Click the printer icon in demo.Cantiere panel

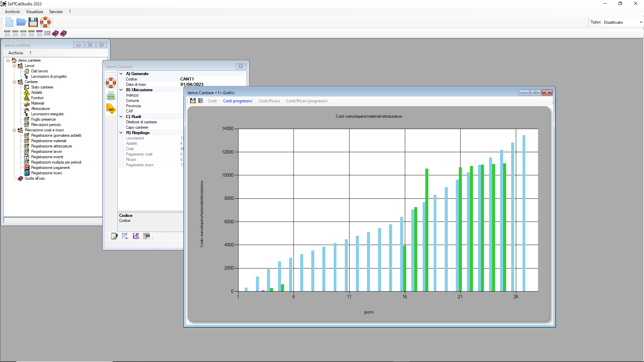pyautogui.click(x=111, y=96)
